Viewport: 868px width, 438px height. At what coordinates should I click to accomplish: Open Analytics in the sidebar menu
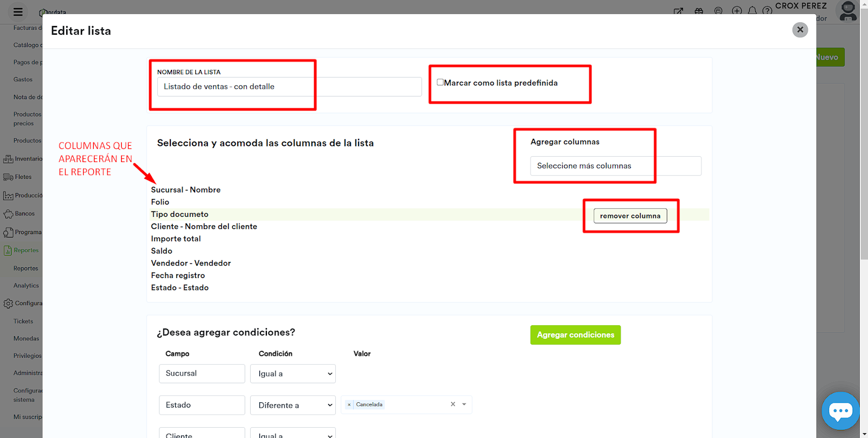26,286
